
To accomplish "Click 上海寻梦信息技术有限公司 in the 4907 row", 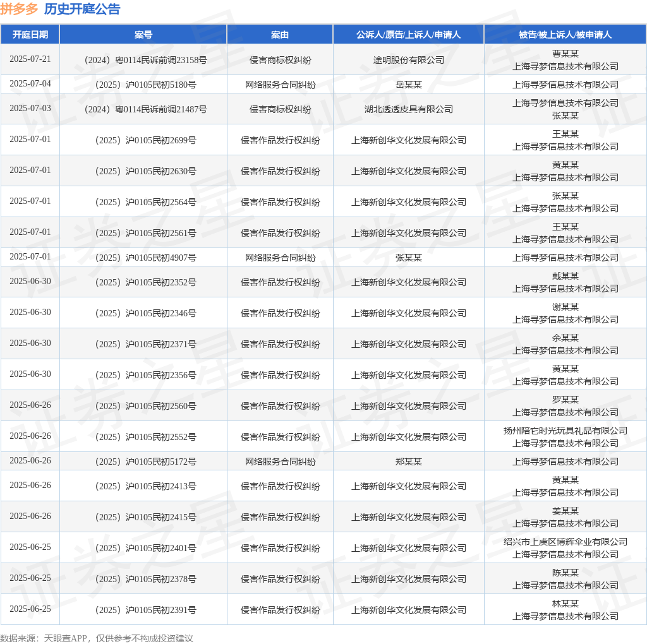I will pyautogui.click(x=565, y=258).
